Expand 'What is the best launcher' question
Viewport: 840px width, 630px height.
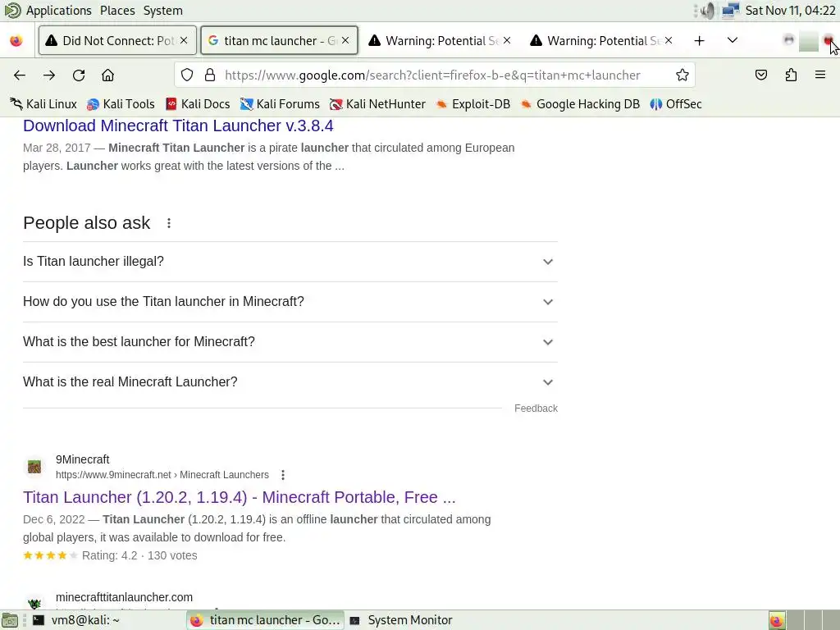(x=290, y=342)
